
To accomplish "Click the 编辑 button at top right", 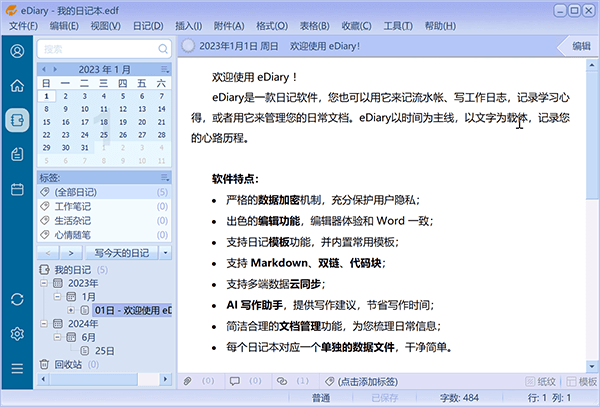I will pyautogui.click(x=579, y=46).
